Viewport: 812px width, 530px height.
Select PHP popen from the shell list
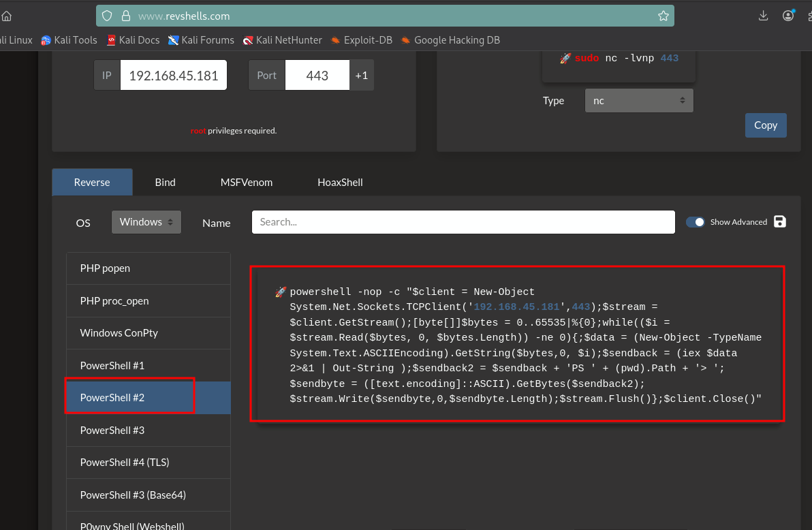(148, 268)
